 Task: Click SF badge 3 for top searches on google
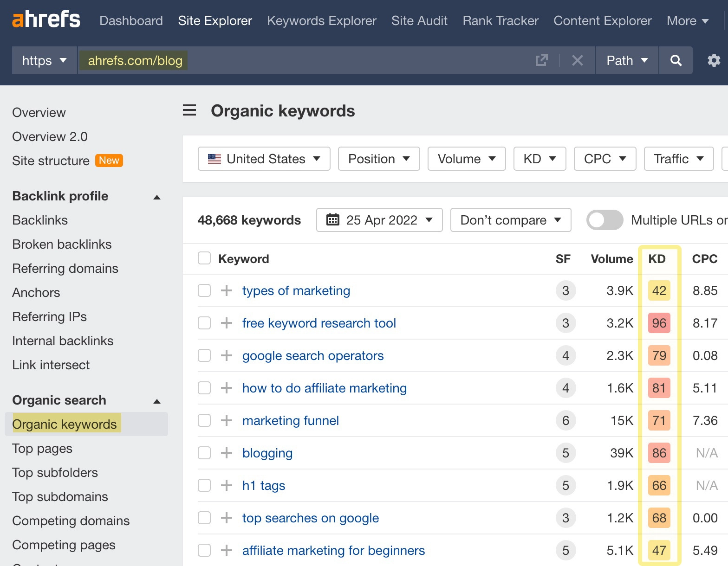coord(565,518)
